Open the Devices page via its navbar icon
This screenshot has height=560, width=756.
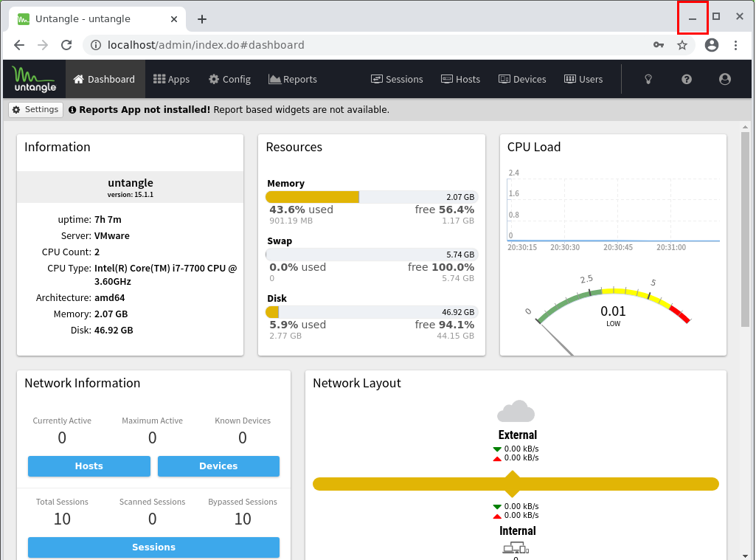coord(506,78)
